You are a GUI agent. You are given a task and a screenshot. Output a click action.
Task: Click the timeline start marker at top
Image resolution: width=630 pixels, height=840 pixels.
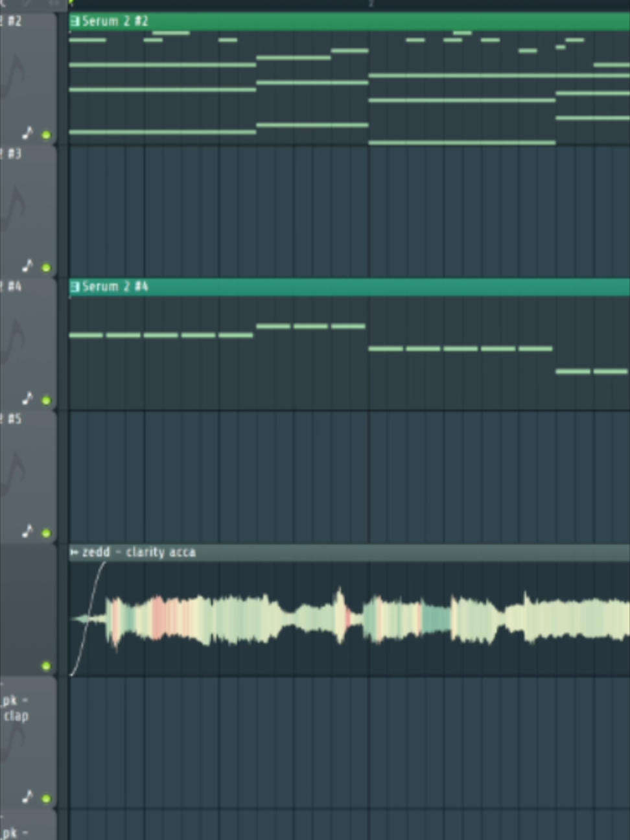71,3
